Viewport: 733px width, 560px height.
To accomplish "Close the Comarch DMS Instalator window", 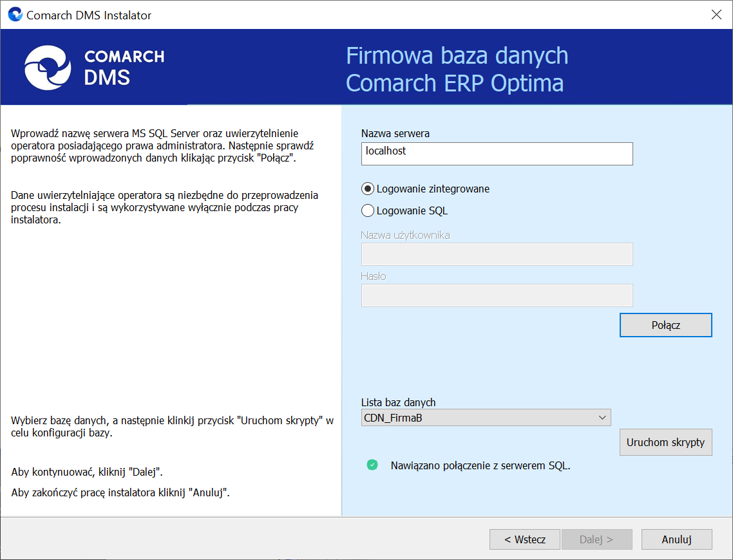I will 716,14.
